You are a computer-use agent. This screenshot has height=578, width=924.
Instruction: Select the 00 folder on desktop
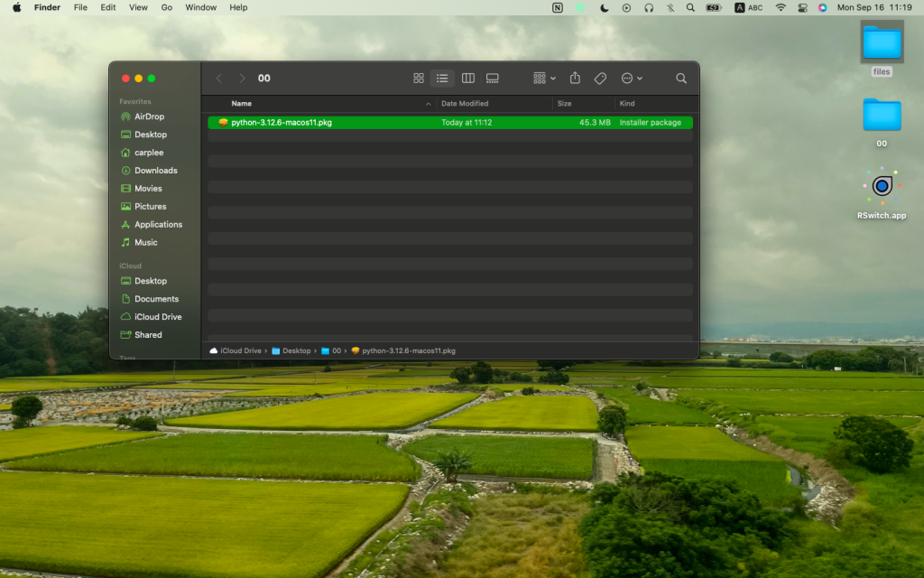(882, 122)
